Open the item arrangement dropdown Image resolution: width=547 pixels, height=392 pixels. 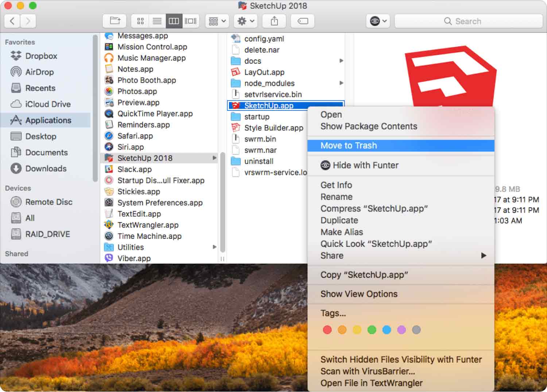tap(217, 21)
